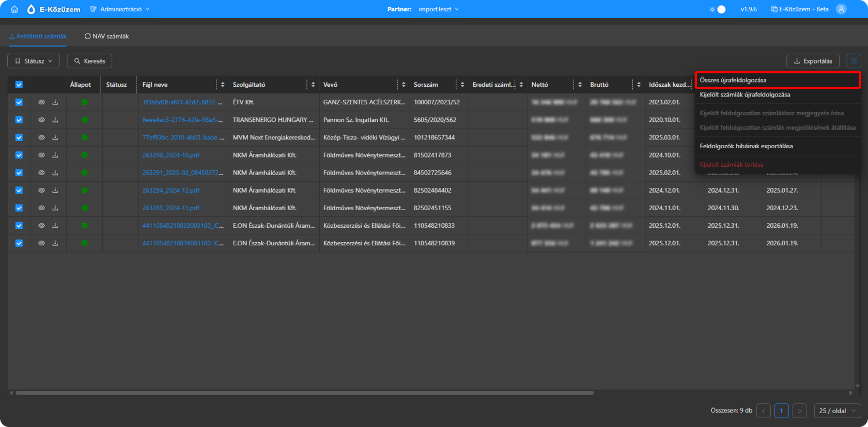Switch to the NAV számlák tab
868x427 pixels.
107,36
